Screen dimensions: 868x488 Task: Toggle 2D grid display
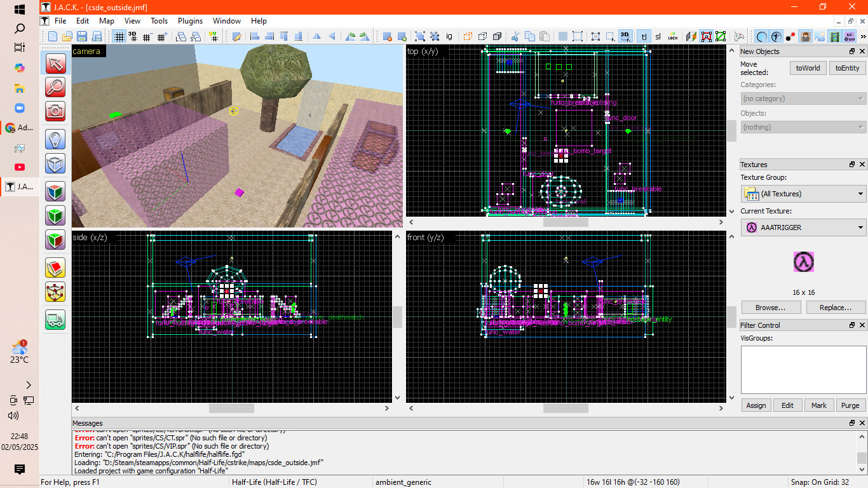[x=119, y=37]
